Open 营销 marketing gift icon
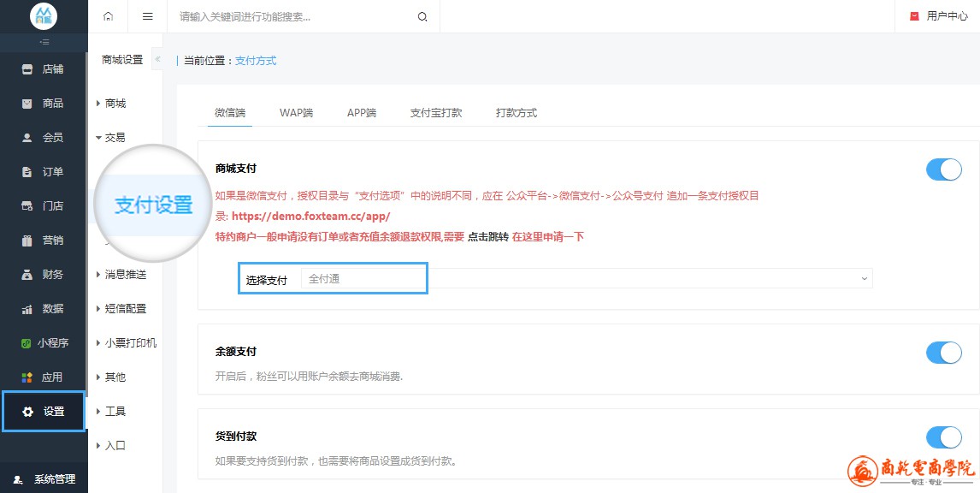980x493 pixels. (x=27, y=241)
